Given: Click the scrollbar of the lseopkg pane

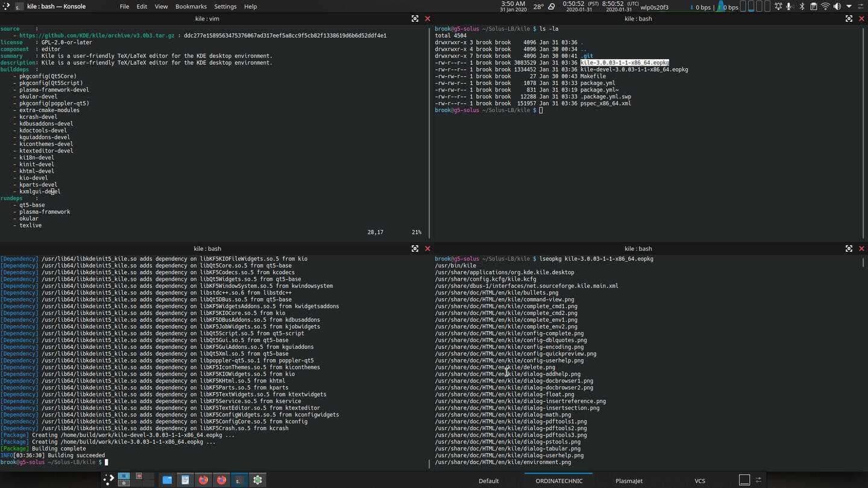Looking at the screenshot, I should (x=864, y=361).
